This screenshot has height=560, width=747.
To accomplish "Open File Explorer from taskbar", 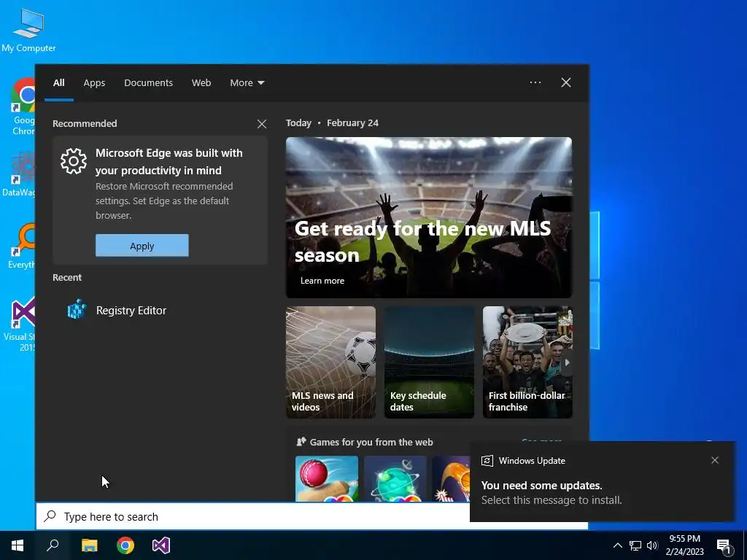I will click(89, 545).
